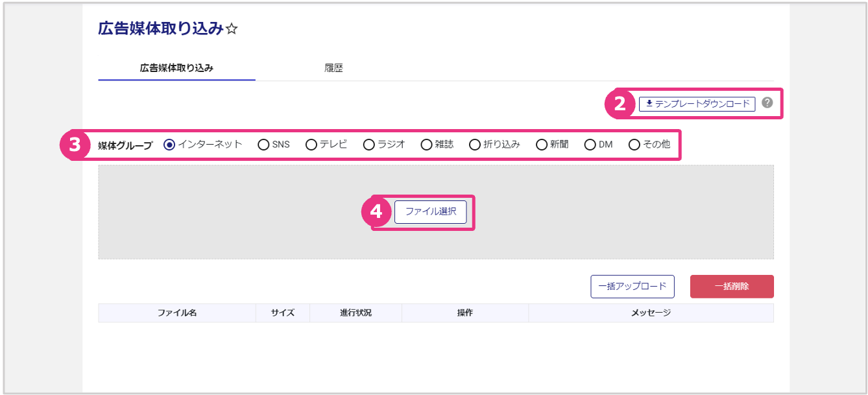Screen dimensions: 868x395
Task: Click the ファイル名 column header
Action: click(176, 313)
